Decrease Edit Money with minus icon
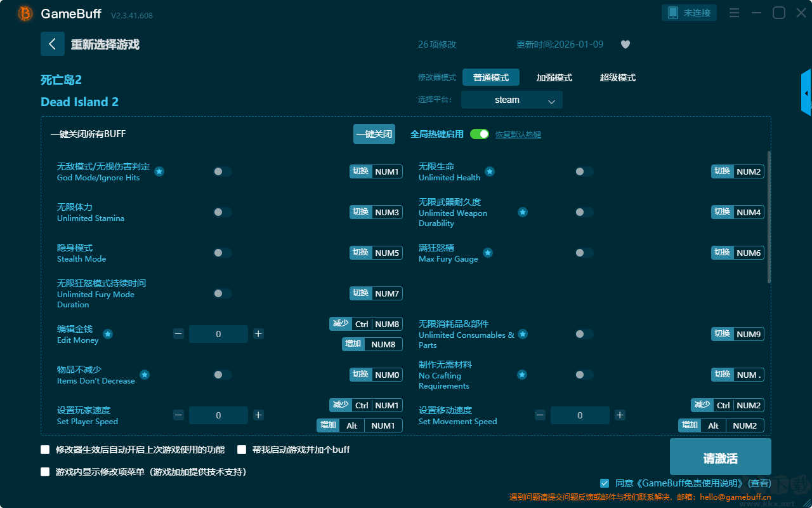 click(x=178, y=334)
